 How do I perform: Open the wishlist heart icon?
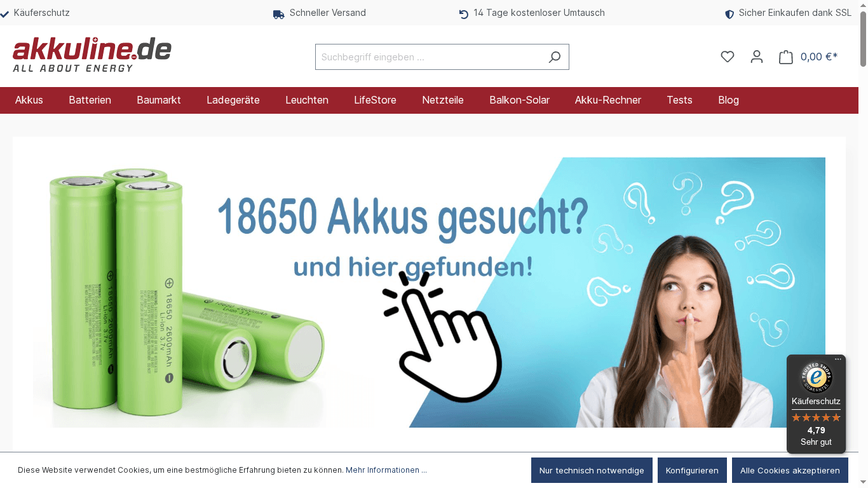coord(727,57)
